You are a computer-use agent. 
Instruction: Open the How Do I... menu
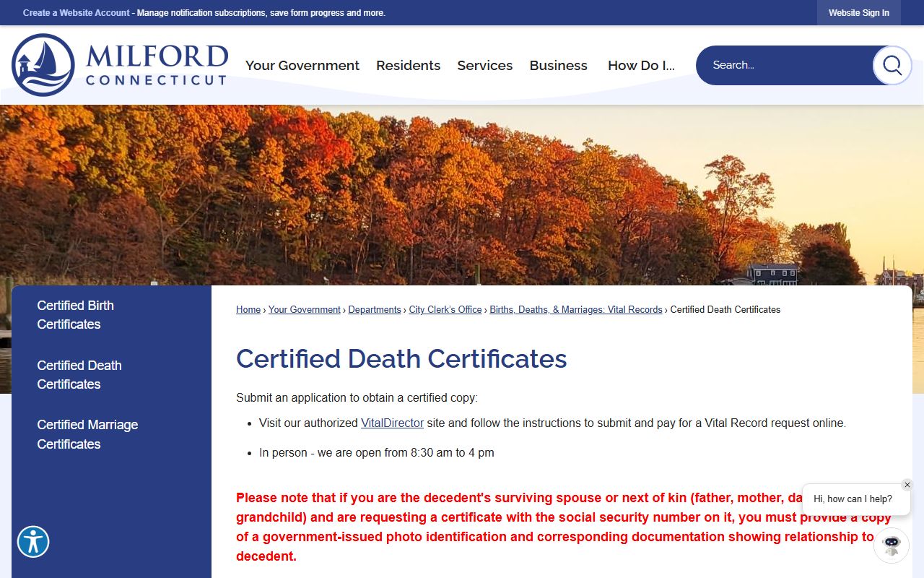[x=641, y=65]
